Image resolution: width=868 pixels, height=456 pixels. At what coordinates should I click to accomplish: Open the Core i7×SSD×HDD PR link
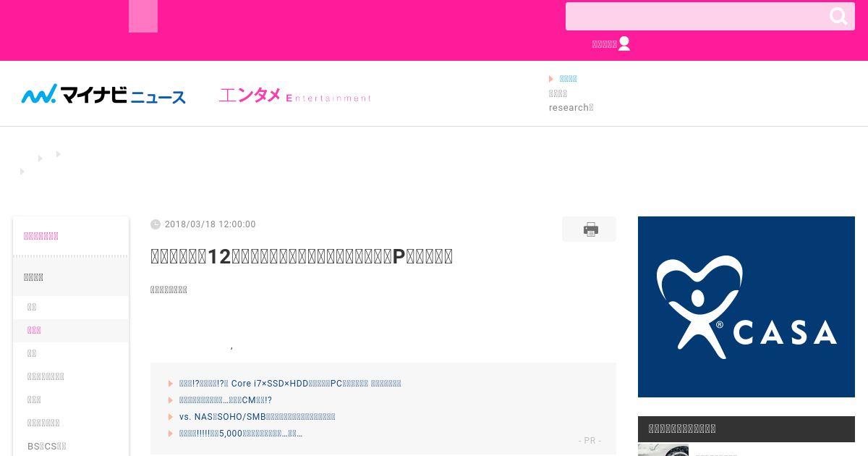[290, 384]
